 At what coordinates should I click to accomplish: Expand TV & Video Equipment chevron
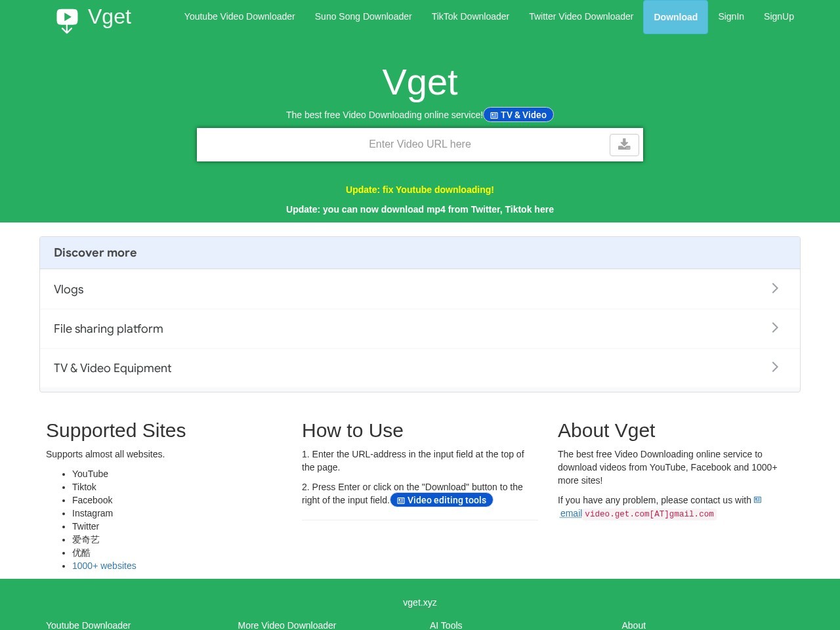click(775, 367)
